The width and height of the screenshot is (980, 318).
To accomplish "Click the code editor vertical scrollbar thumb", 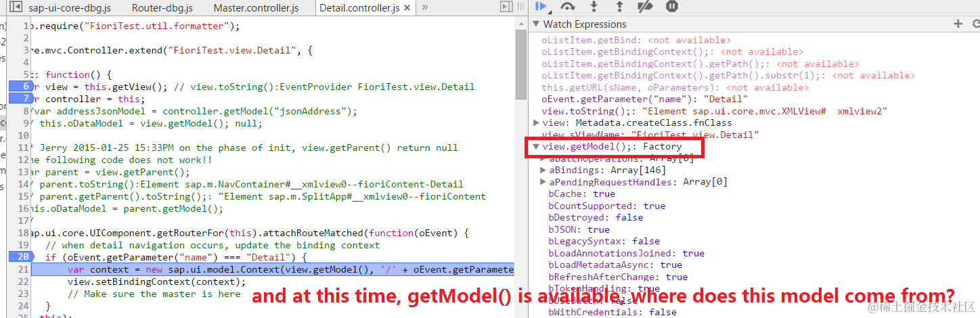I will [520, 64].
